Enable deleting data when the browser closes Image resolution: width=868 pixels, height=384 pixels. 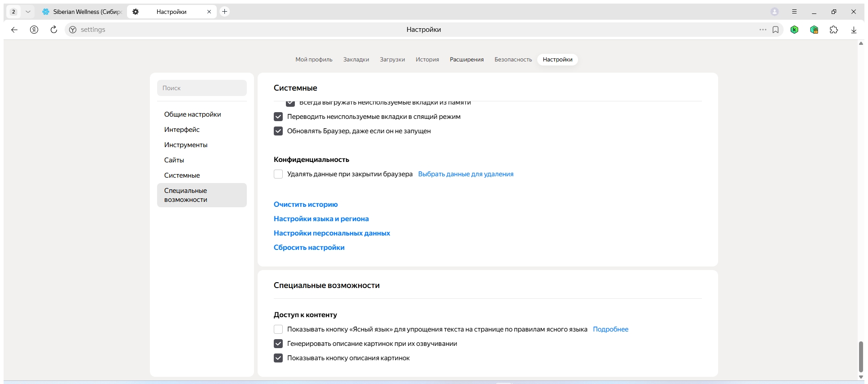[x=278, y=174]
